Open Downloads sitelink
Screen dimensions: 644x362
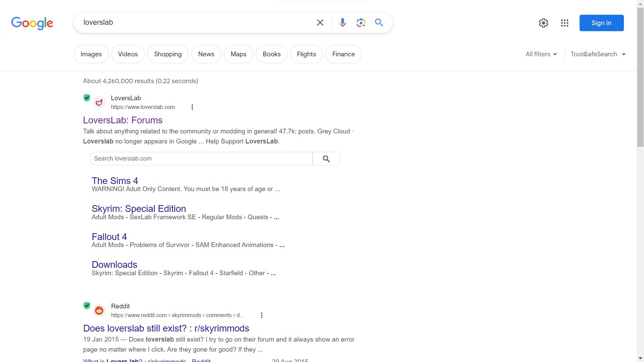[114, 264]
